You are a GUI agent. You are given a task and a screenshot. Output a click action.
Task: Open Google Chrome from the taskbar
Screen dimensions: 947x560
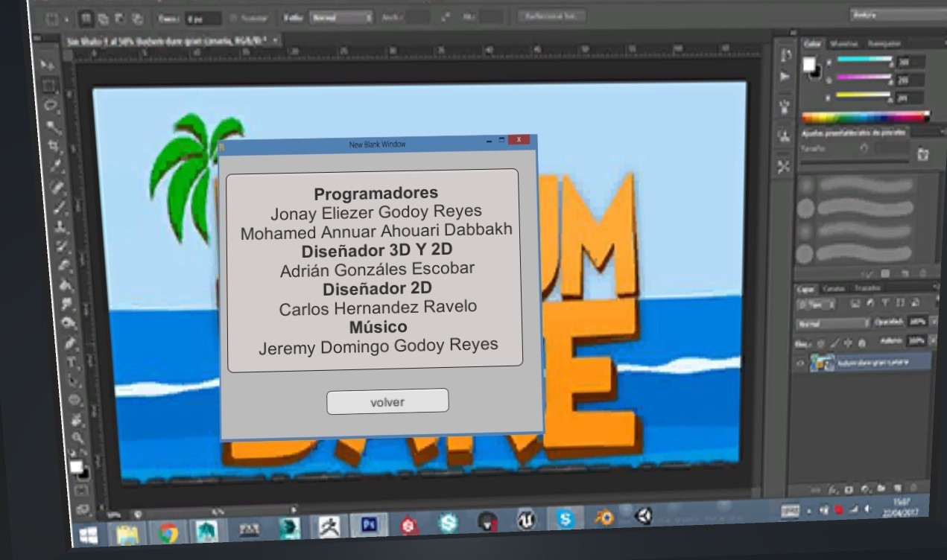coord(168,533)
